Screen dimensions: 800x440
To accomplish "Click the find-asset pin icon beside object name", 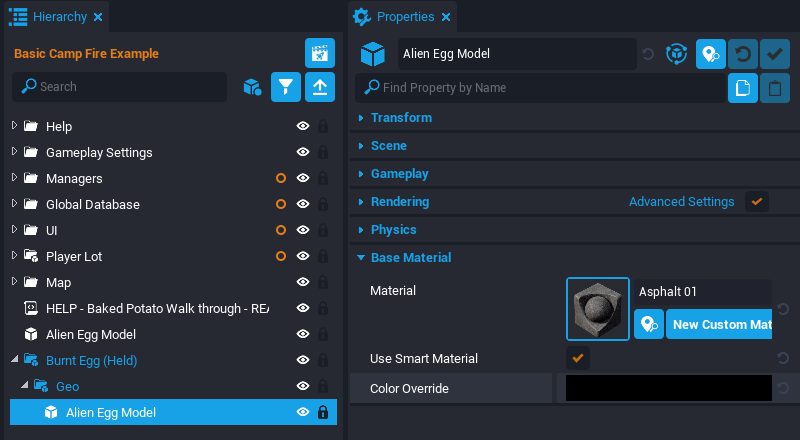I will pos(711,54).
